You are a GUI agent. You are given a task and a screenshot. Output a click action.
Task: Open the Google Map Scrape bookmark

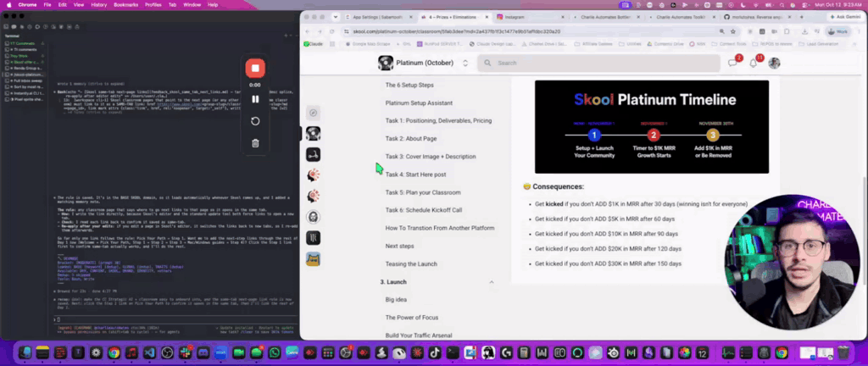[368, 44]
